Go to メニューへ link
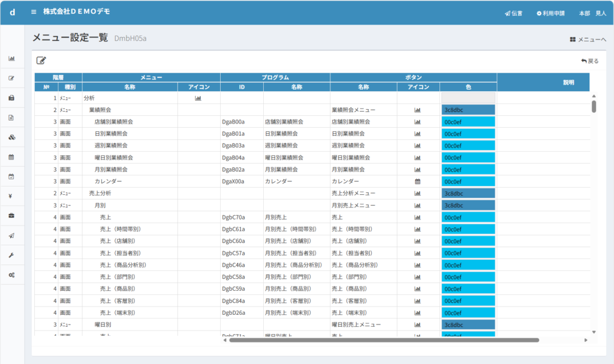 tap(588, 40)
